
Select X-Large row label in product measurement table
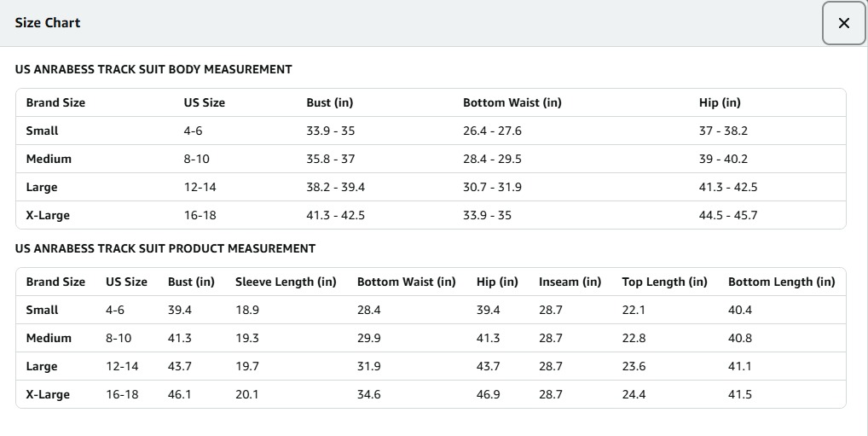pos(48,394)
